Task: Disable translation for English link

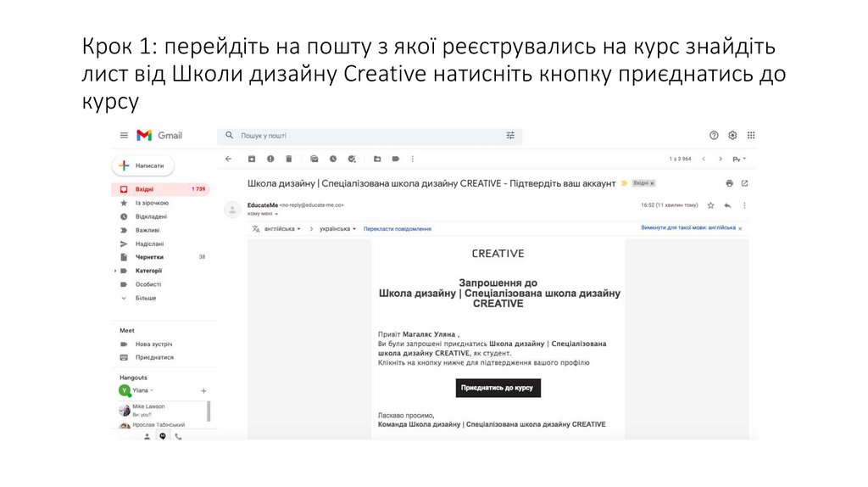Action: pyautogui.click(x=688, y=228)
